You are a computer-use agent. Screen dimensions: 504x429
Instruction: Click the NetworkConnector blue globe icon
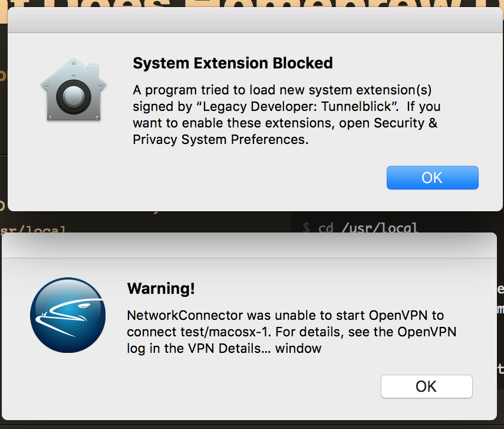68,315
